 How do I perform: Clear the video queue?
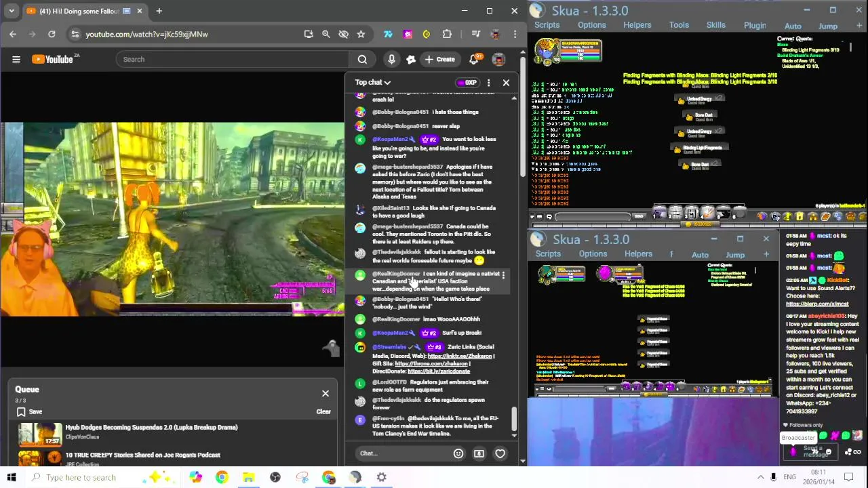click(323, 411)
